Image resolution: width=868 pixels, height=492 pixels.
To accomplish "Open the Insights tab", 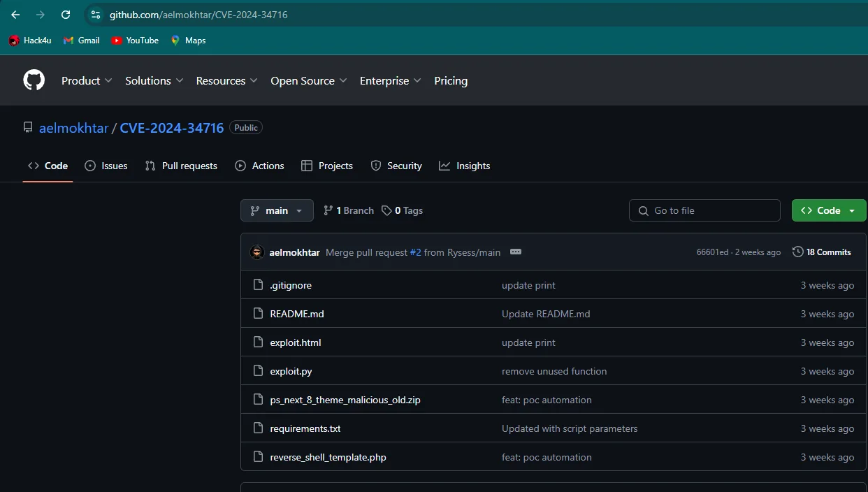I will coord(465,166).
